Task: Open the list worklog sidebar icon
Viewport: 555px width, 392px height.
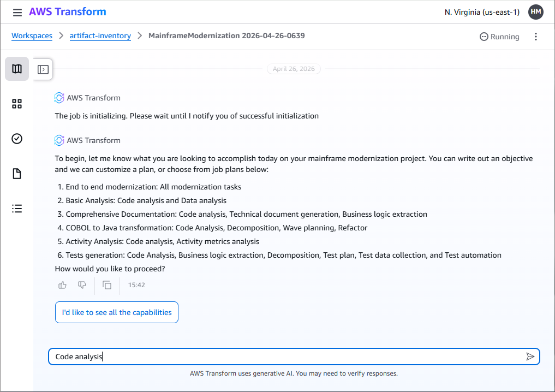Action: click(x=17, y=209)
